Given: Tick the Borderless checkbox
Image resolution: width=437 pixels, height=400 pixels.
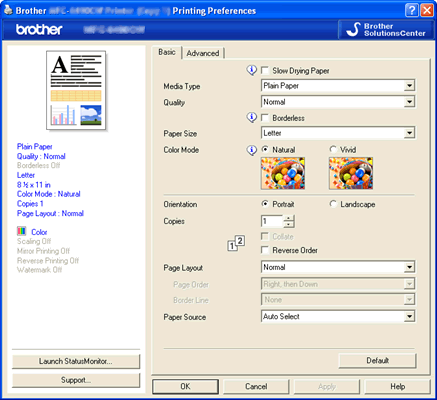Looking at the screenshot, I should tap(265, 118).
